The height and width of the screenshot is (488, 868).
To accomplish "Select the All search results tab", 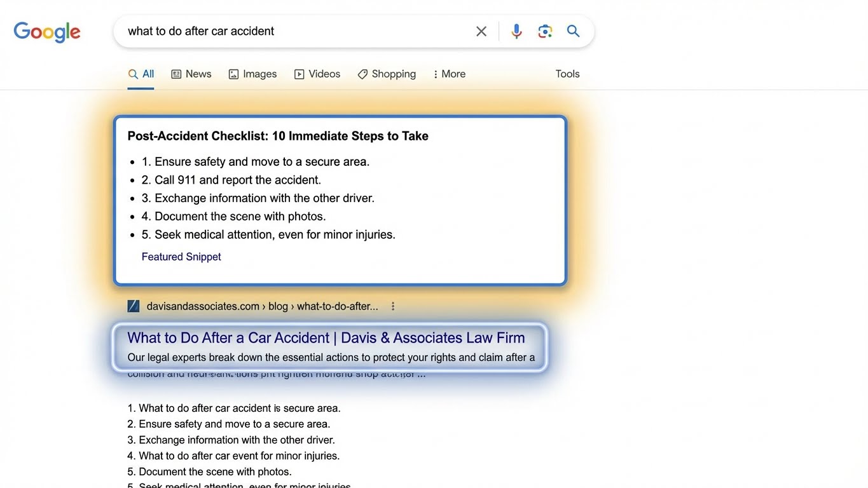I will [x=141, y=74].
